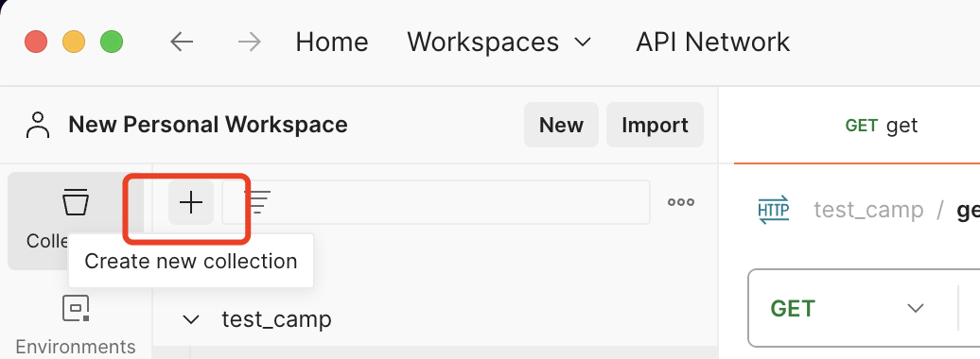The width and height of the screenshot is (980, 359).
Task: Go forward with the right arrow
Action: tap(250, 42)
